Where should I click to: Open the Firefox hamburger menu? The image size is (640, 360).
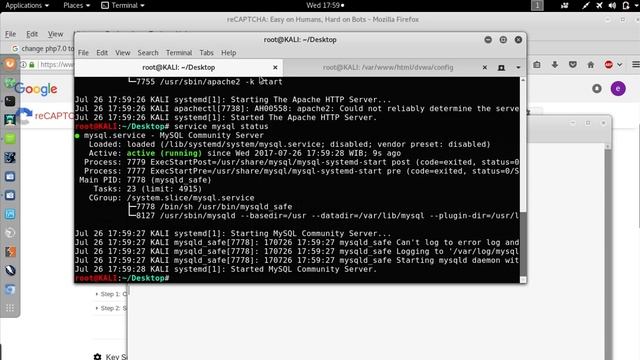click(x=636, y=64)
